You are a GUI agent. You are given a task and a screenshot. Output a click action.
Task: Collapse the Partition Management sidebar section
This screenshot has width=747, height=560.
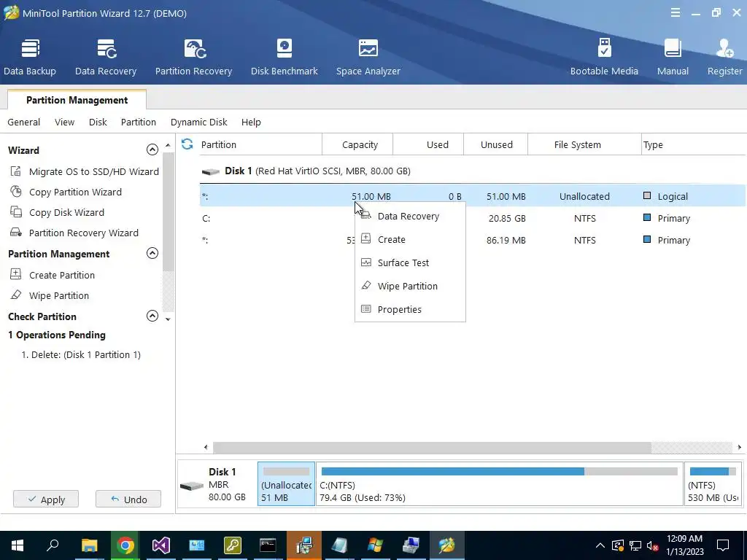click(152, 253)
